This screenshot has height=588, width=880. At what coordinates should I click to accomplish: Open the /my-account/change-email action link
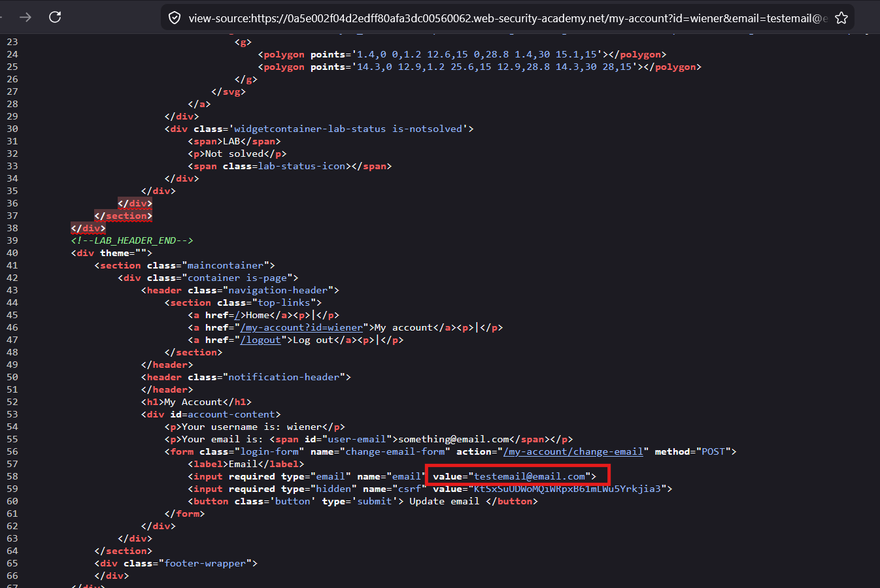pyautogui.click(x=573, y=451)
